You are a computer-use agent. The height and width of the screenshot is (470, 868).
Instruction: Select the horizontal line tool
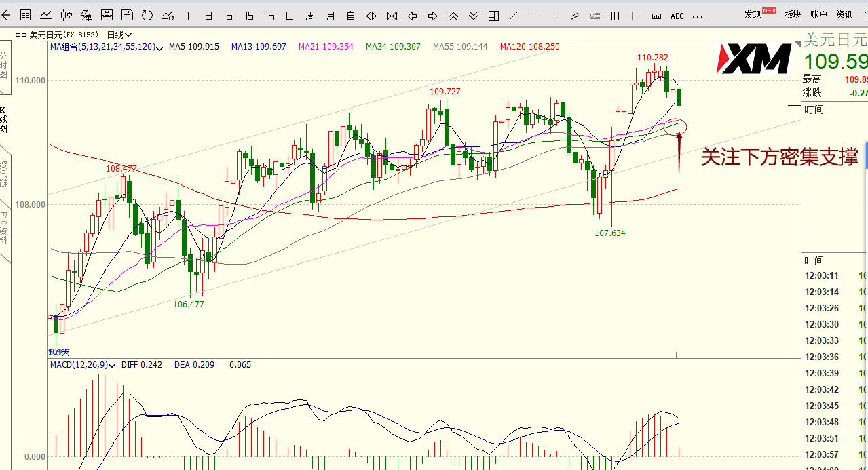coord(534,15)
